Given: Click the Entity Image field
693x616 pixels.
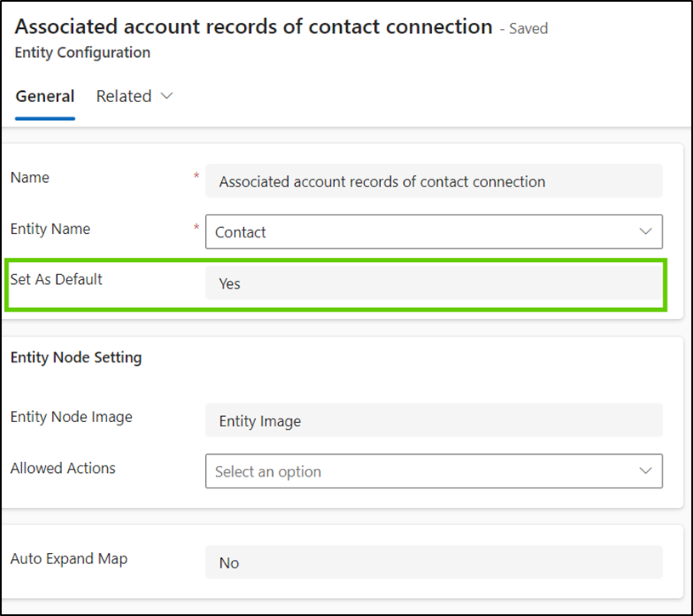Looking at the screenshot, I should (x=434, y=420).
